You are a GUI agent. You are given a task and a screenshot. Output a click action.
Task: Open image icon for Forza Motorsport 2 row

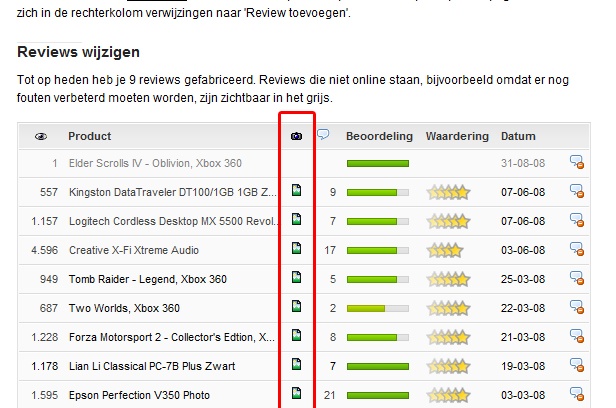pyautogui.click(x=297, y=335)
